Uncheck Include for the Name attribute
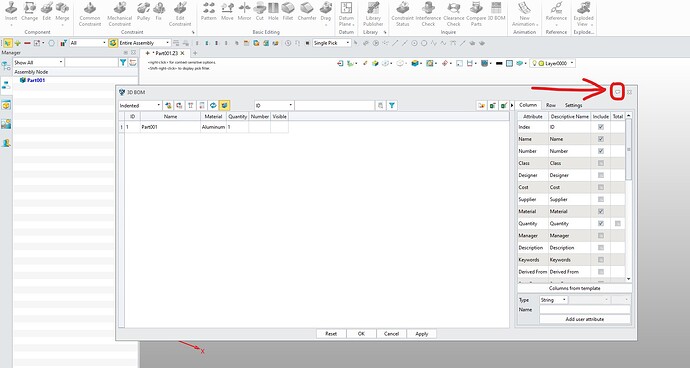The width and height of the screenshot is (690, 368). pos(601,139)
